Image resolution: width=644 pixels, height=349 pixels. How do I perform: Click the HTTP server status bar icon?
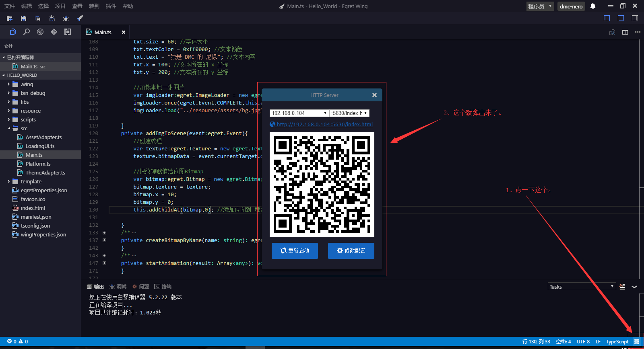coord(636,341)
